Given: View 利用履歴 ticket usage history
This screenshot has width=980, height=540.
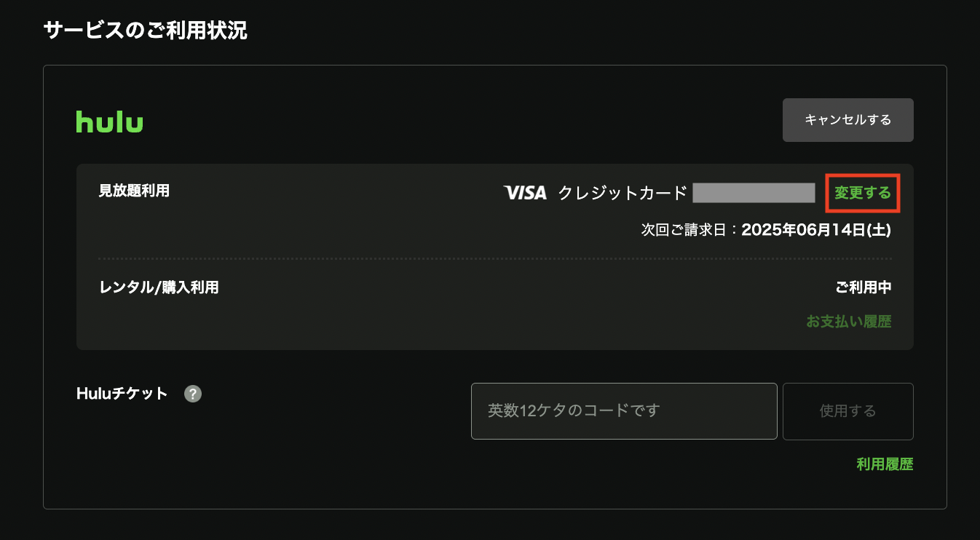Looking at the screenshot, I should click(885, 464).
